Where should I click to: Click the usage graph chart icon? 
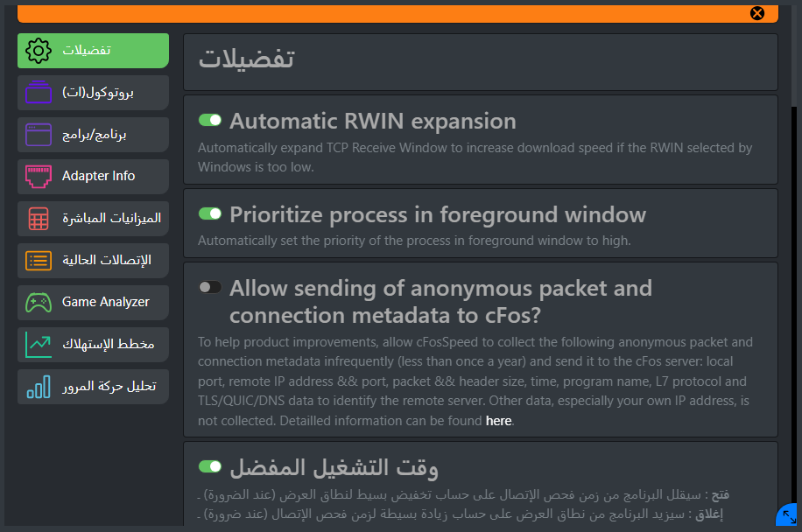[39, 345]
